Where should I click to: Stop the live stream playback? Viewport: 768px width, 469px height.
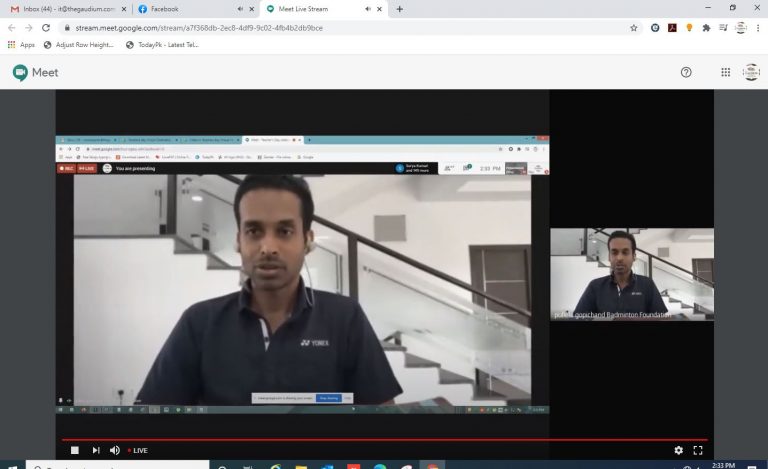tap(74, 450)
